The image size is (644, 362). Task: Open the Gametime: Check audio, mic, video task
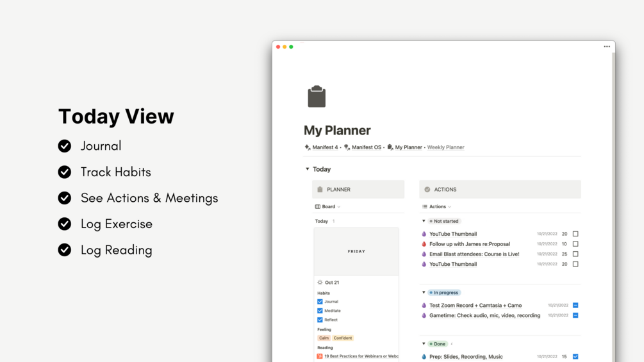pos(484,316)
